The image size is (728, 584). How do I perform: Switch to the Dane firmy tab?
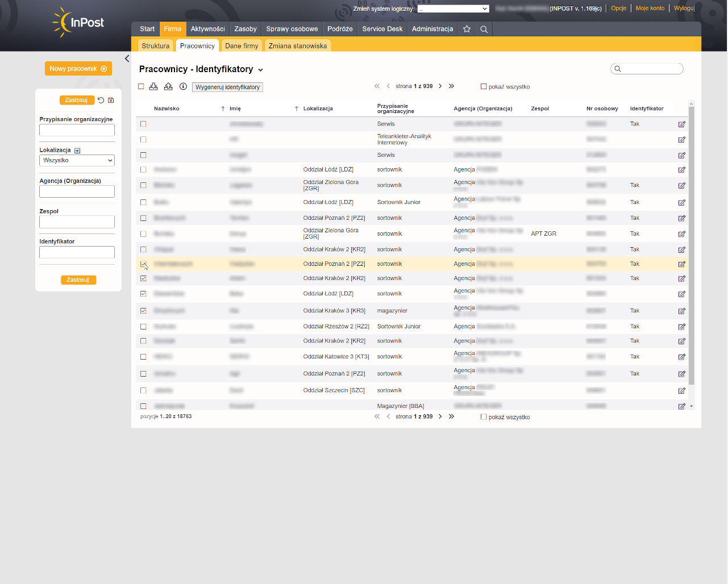click(242, 46)
